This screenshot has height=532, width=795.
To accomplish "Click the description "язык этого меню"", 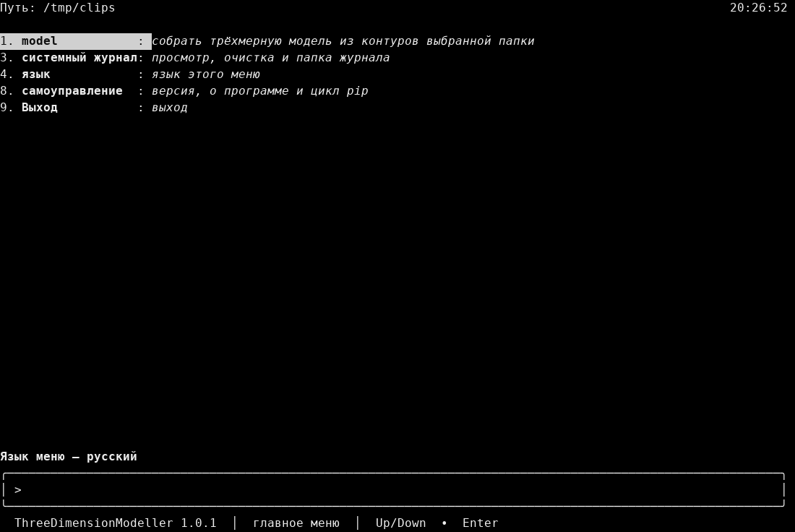I will tap(206, 74).
